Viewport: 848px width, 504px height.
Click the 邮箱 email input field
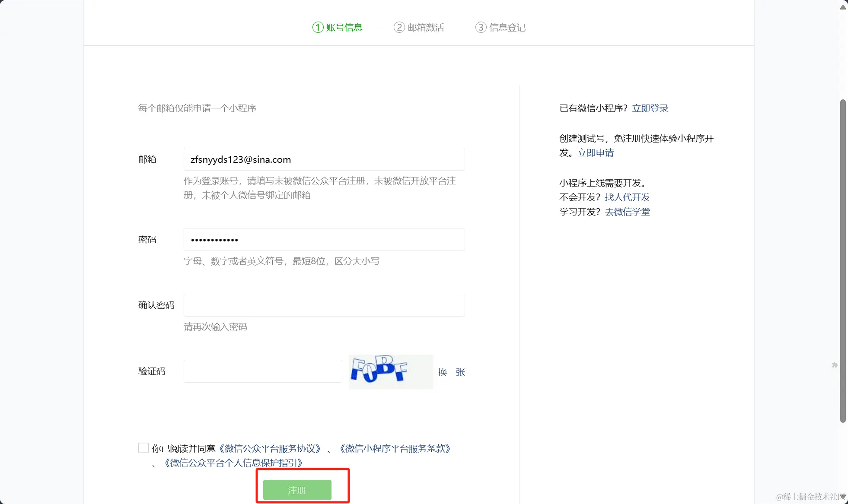coord(324,159)
